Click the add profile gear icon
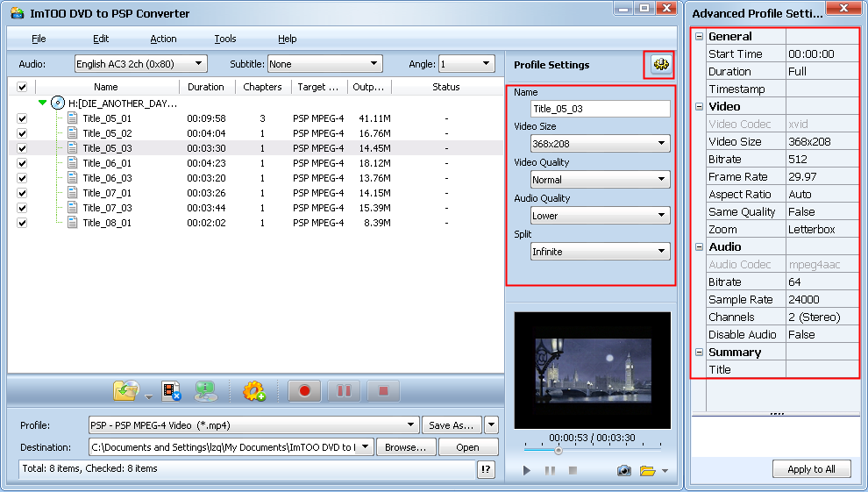The image size is (868, 492). [x=253, y=391]
